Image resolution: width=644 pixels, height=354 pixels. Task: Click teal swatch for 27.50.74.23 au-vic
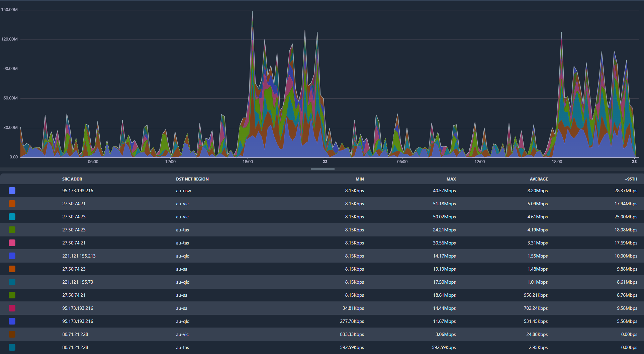[12, 217]
